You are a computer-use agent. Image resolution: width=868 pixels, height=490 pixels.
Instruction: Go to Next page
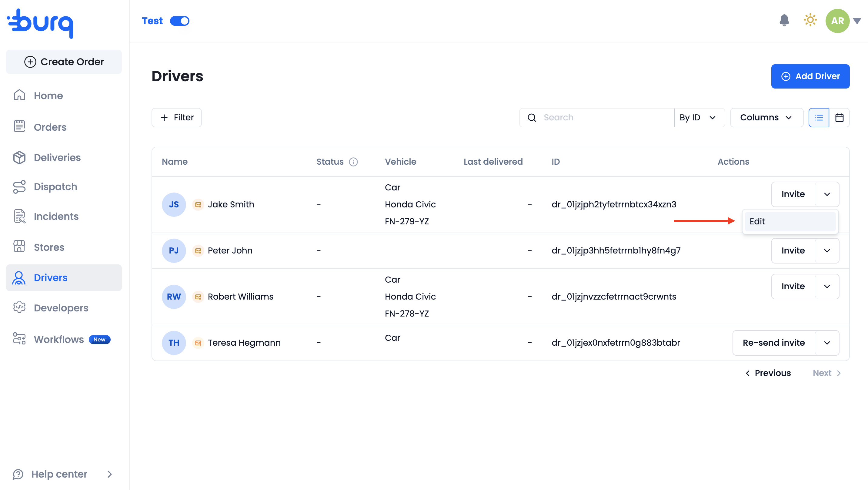click(827, 373)
